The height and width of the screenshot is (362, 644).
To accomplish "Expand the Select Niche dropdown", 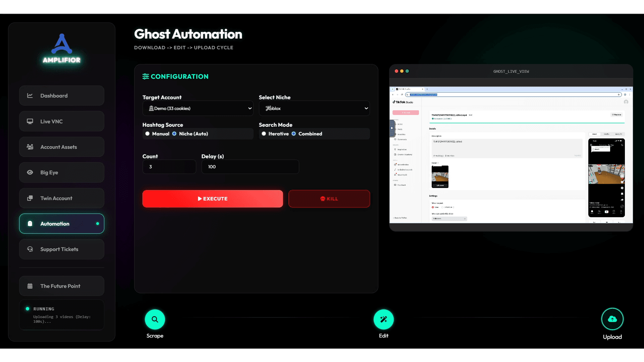I will click(314, 108).
